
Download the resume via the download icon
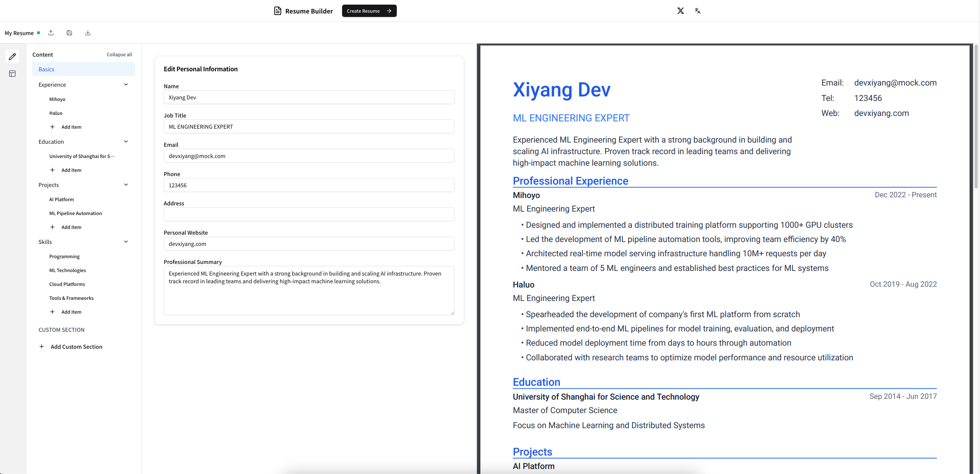click(x=87, y=33)
